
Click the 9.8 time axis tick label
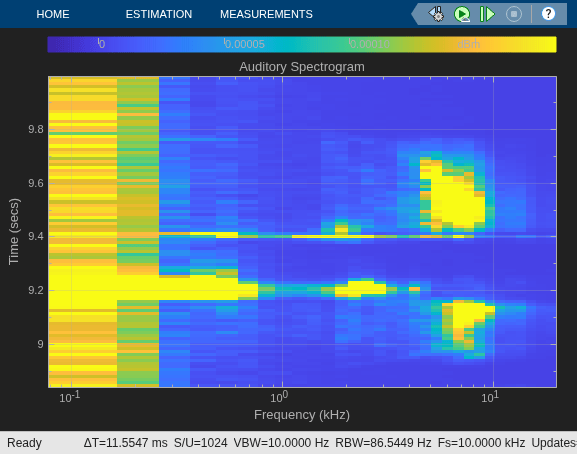point(36,130)
